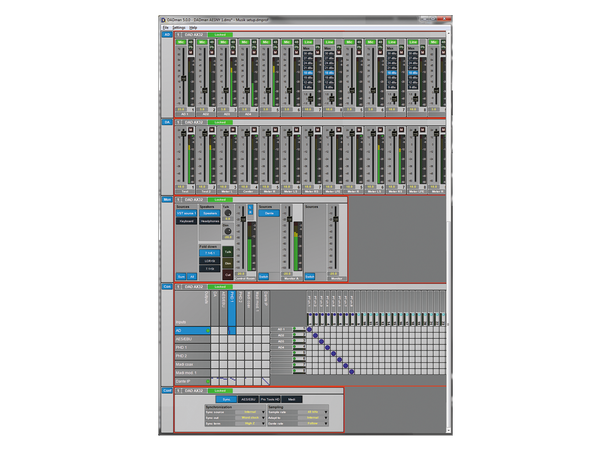Toggle the mute icon on AD channel 1
Screen dimensions: 610x450
click(191, 52)
